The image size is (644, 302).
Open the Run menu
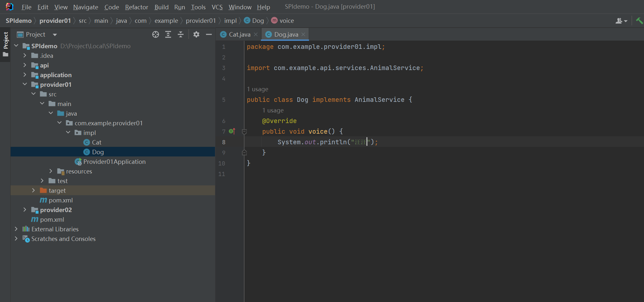180,7
